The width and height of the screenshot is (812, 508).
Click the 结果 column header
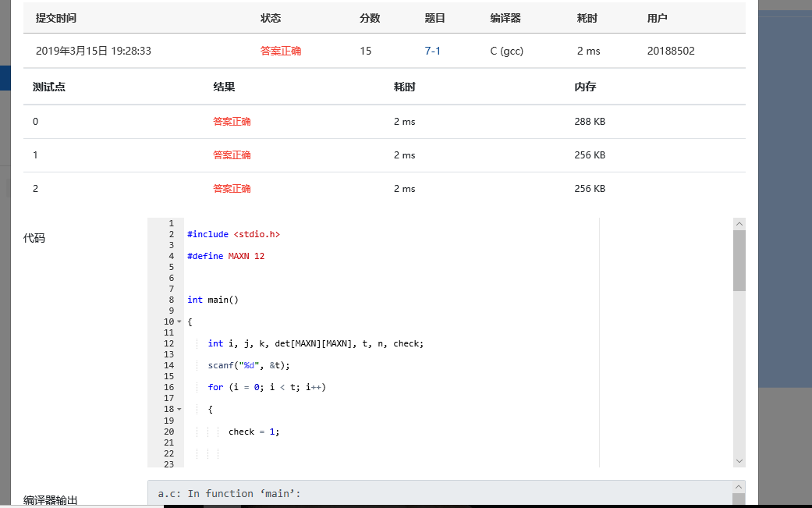click(224, 87)
